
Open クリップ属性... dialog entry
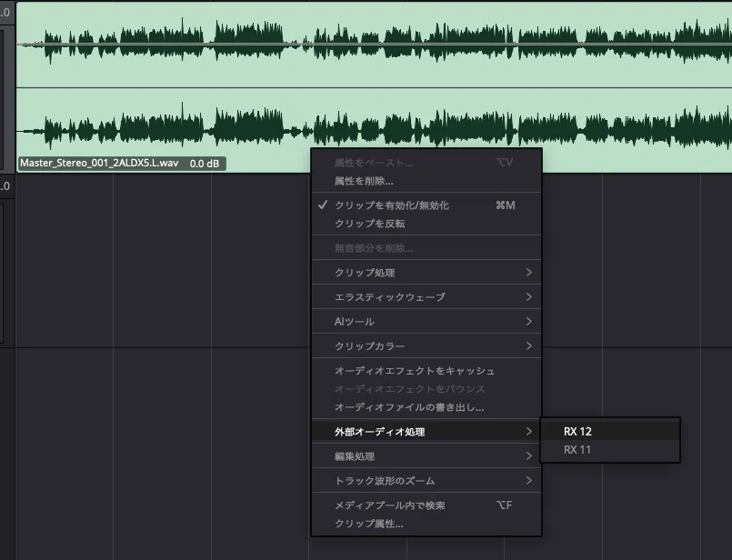tap(426, 524)
